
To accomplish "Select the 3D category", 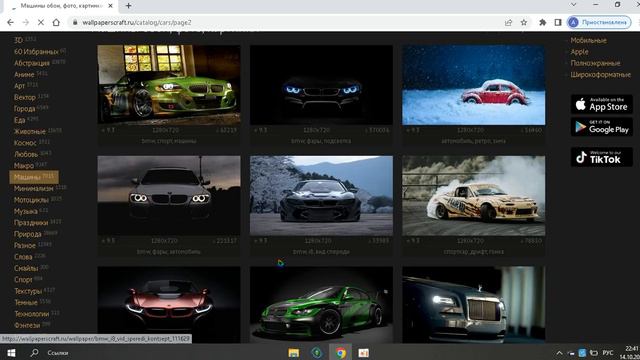I will pos(18,40).
